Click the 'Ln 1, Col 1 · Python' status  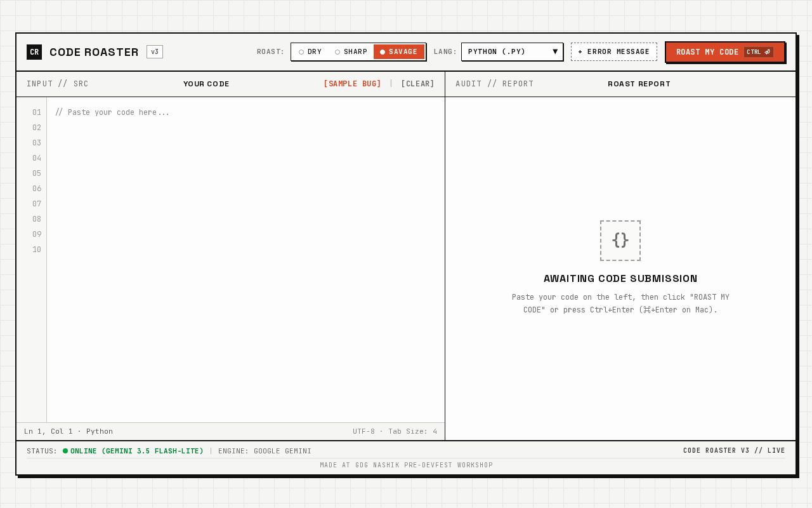69,432
